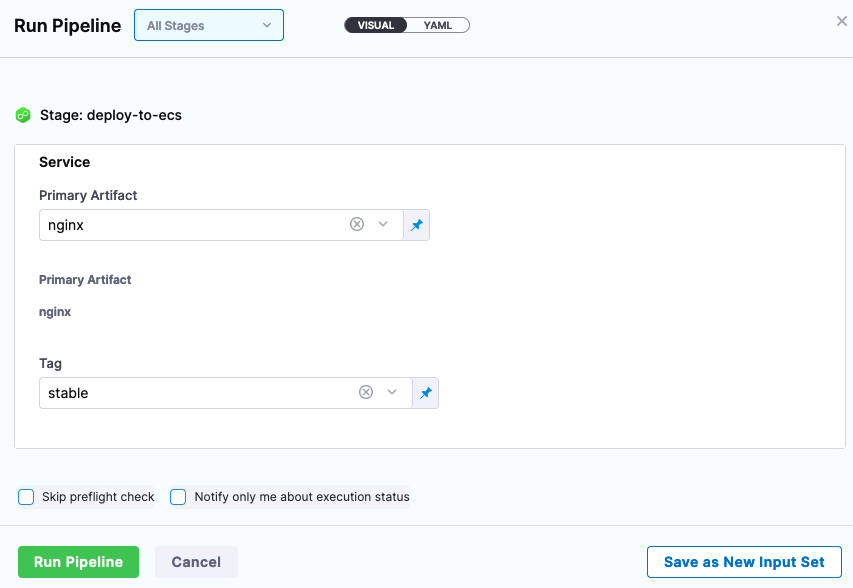Clear the nginx Primary Artifact selection
853x588 pixels.
[x=357, y=225]
